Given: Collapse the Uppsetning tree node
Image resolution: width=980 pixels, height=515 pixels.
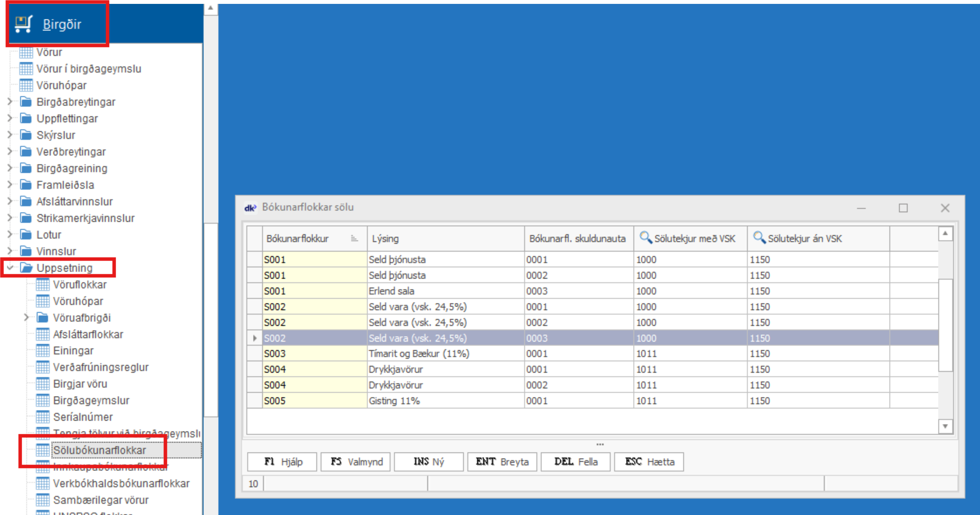Looking at the screenshot, I should tap(10, 268).
